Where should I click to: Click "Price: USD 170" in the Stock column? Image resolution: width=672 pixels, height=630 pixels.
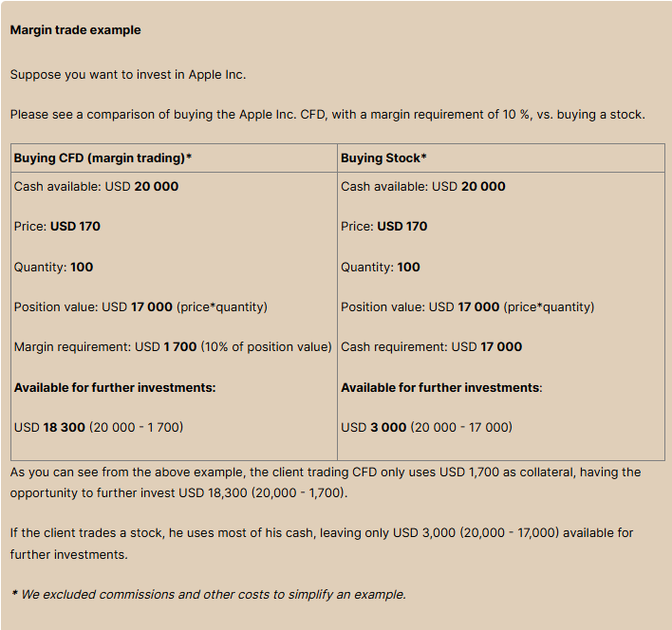[x=383, y=226]
